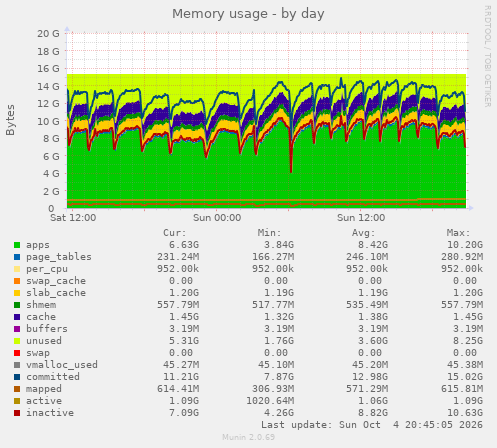This screenshot has width=497, height=448.
Task: Click apps minimum value 3.84G
Action: [x=279, y=245]
